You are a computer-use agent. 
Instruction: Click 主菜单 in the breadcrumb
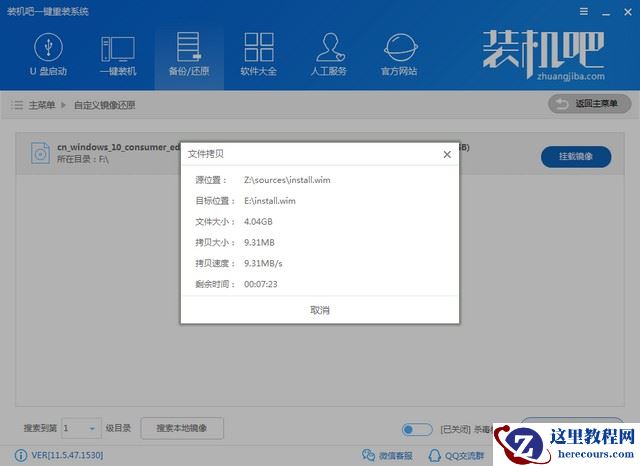[x=42, y=105]
